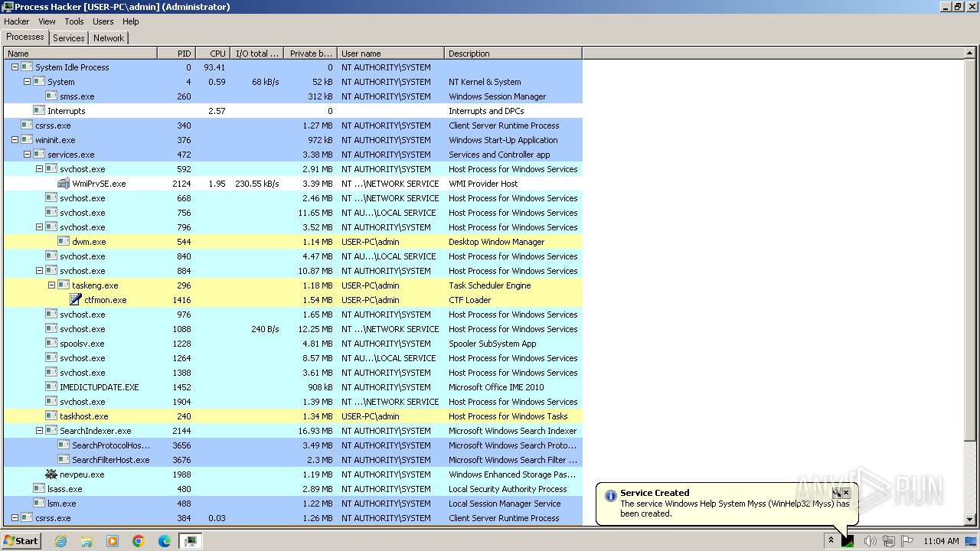Viewport: 980px width, 551px height.
Task: Select the Interrupts row
Action: pyautogui.click(x=293, y=111)
